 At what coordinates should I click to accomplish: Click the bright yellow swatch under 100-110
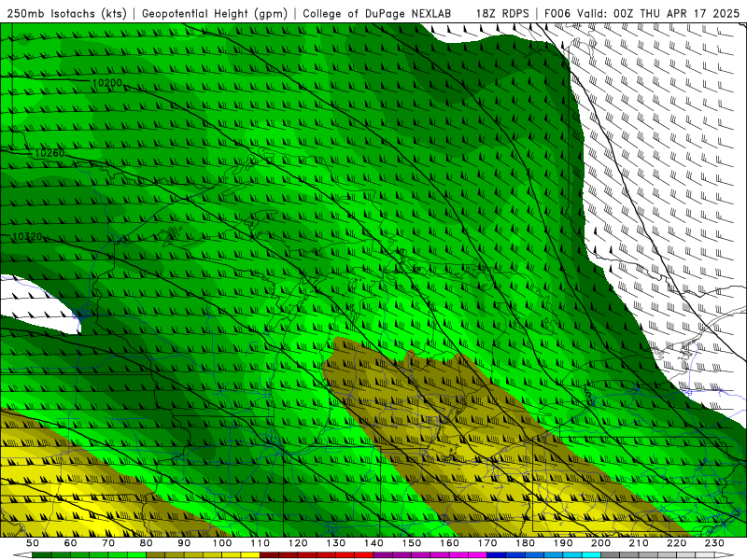[x=250, y=555]
